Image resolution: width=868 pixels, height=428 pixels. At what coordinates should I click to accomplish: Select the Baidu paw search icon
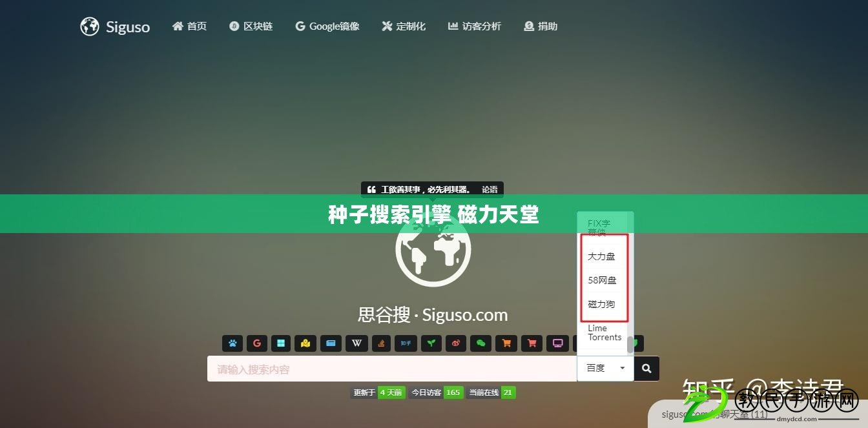tap(232, 343)
